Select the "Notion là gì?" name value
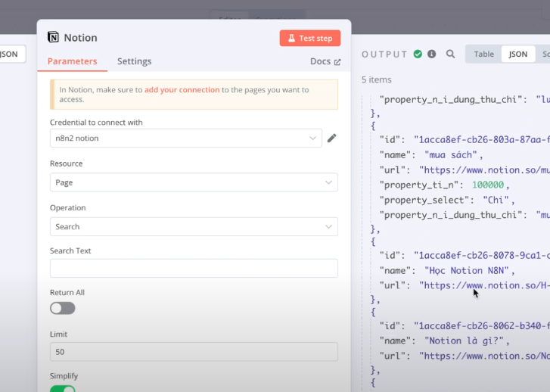 (x=464, y=341)
